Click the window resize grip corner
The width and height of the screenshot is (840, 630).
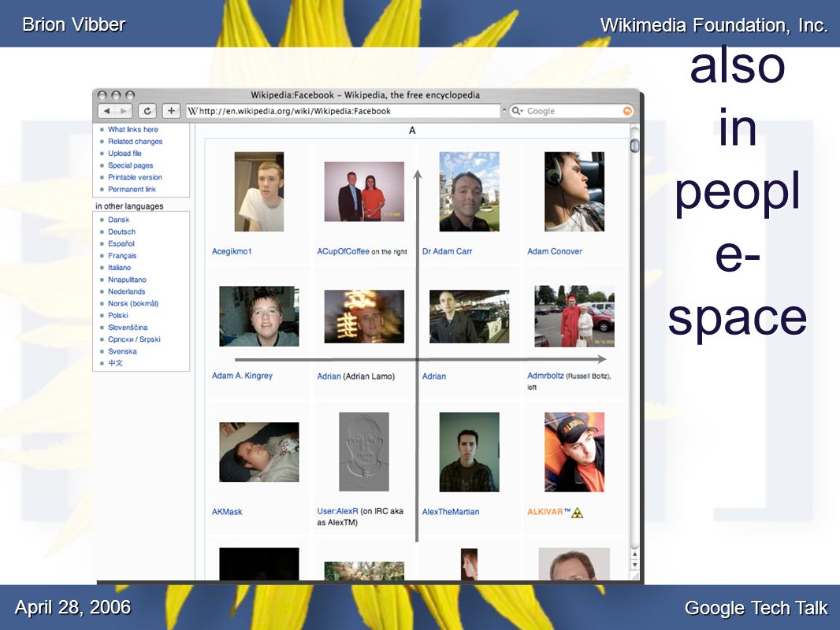(635, 576)
